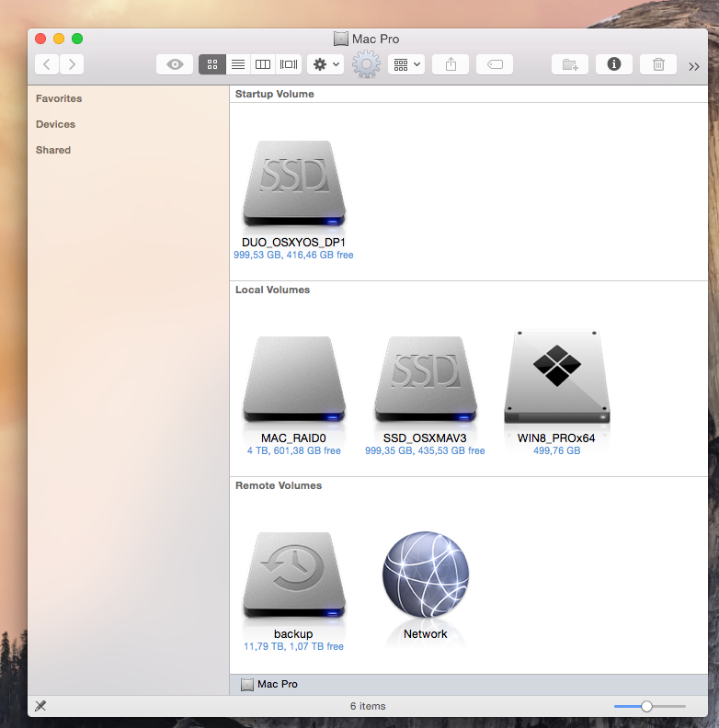The height and width of the screenshot is (728, 719).
Task: Select the WIN8_PROx64 Boot Camp drive icon
Action: [557, 377]
